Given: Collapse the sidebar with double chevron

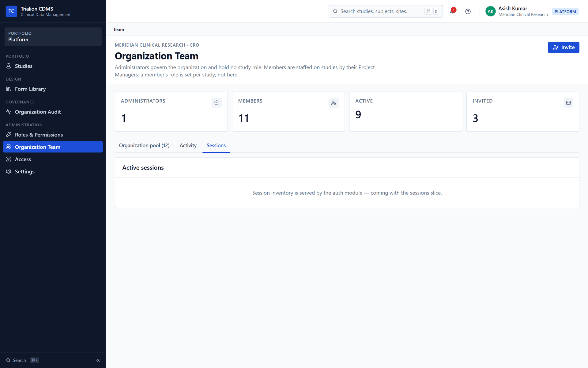Looking at the screenshot, I should pyautogui.click(x=98, y=360).
